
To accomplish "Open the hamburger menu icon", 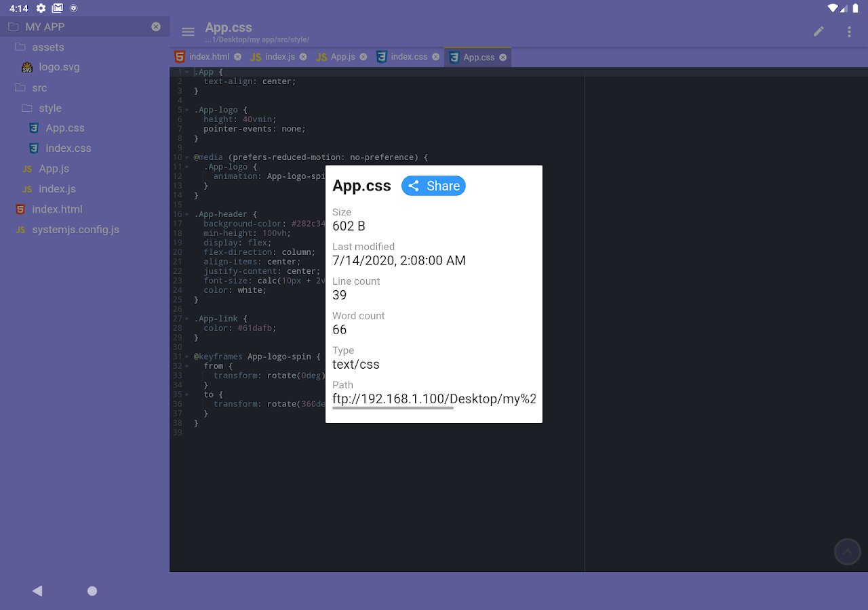I will pyautogui.click(x=189, y=32).
